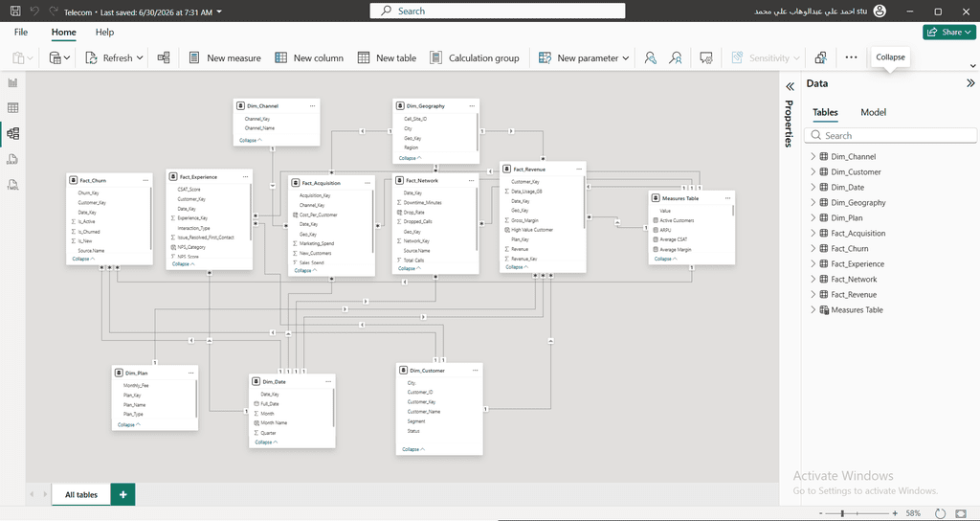Click the title bar Search box
Image resolution: width=980 pixels, height=521 pixels.
point(498,11)
